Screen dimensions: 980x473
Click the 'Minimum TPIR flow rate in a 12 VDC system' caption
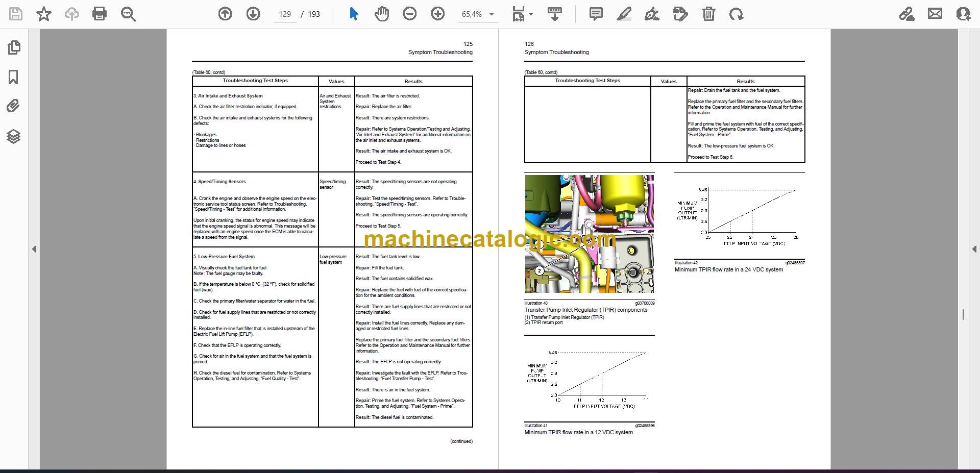[579, 432]
